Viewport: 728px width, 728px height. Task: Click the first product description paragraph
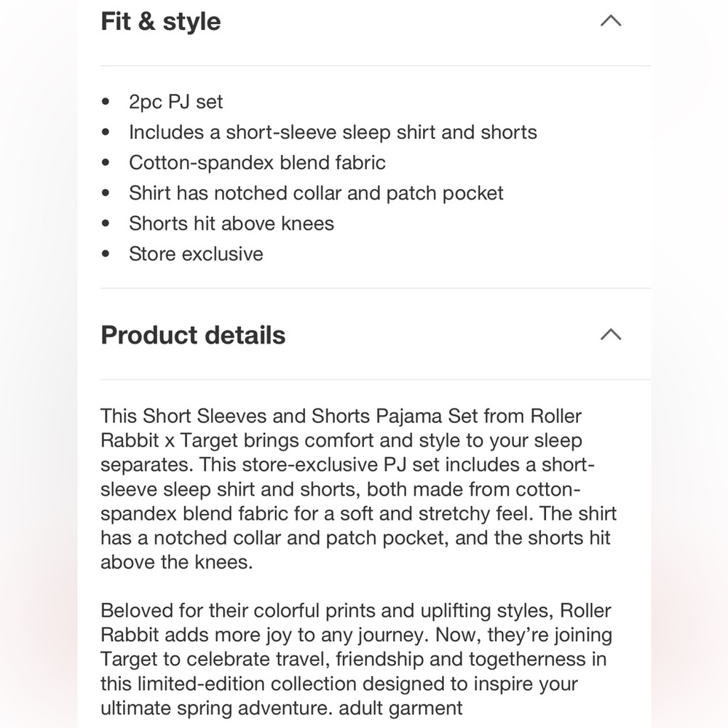pos(358,489)
